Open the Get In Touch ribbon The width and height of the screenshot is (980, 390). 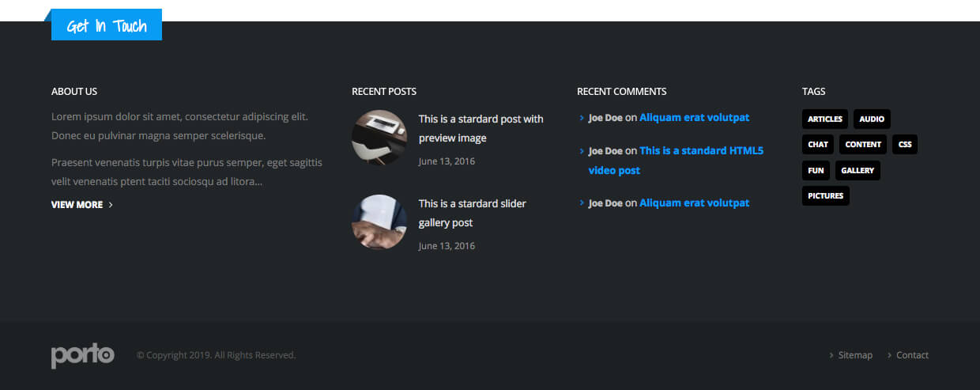point(107,26)
